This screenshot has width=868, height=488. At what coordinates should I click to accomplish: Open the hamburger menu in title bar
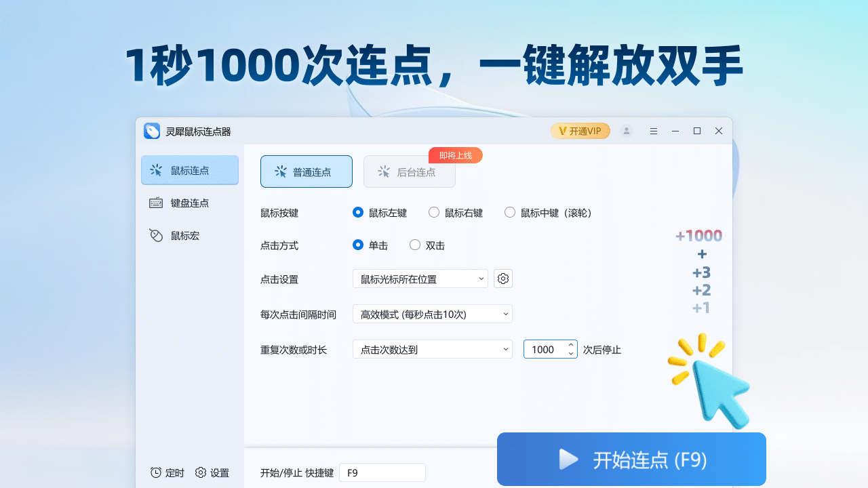[653, 131]
